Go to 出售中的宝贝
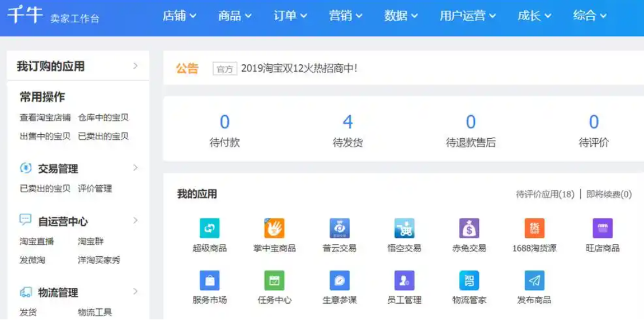 (45, 136)
